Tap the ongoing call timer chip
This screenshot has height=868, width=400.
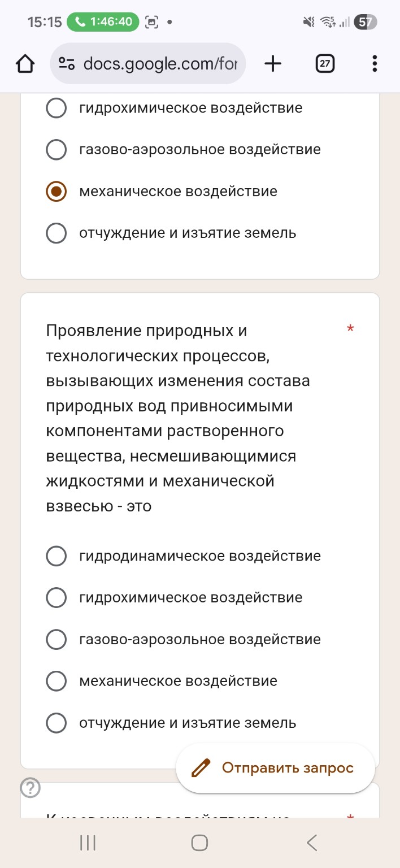[103, 22]
